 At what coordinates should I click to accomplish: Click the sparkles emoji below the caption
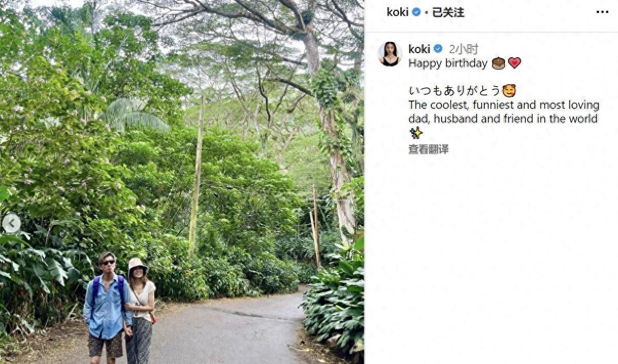[415, 133]
